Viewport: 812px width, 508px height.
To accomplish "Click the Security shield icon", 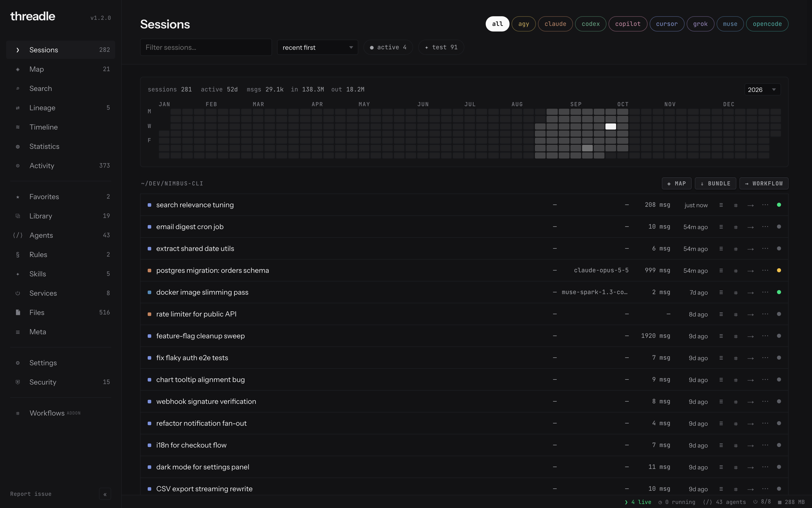I will coord(18,382).
